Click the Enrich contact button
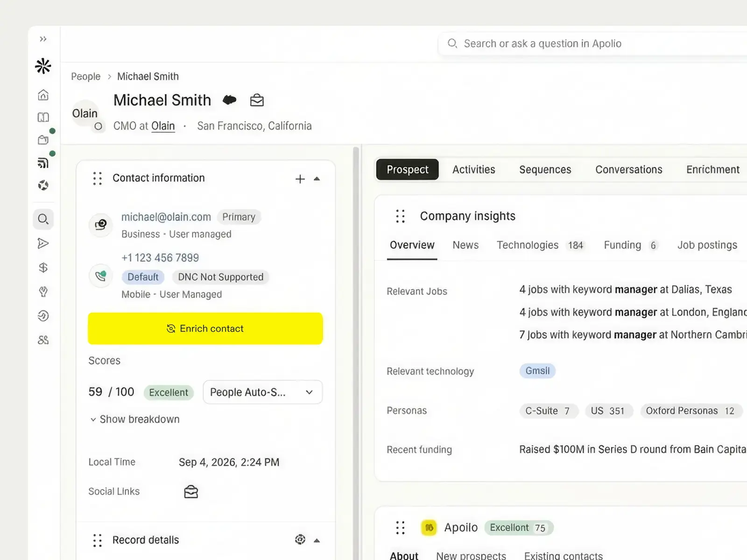The image size is (747, 560). pos(205,329)
